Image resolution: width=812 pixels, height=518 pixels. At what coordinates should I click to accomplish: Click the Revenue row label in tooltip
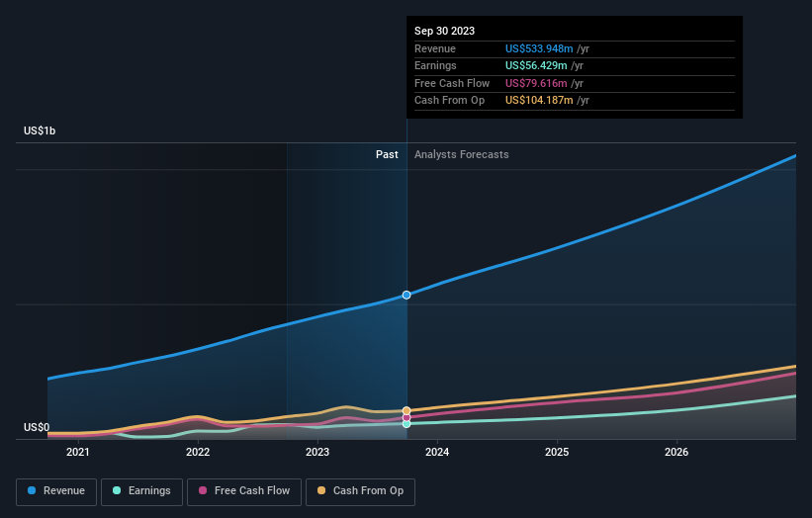tap(435, 48)
